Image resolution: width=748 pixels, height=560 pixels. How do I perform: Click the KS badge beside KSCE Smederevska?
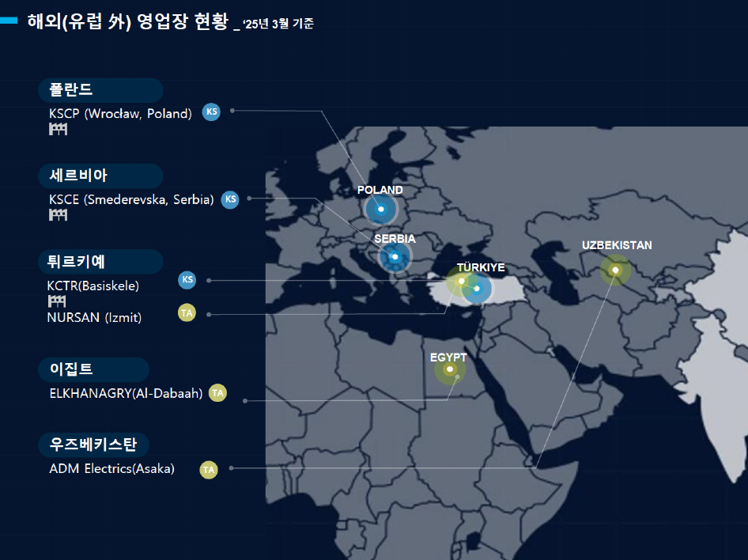click(230, 199)
